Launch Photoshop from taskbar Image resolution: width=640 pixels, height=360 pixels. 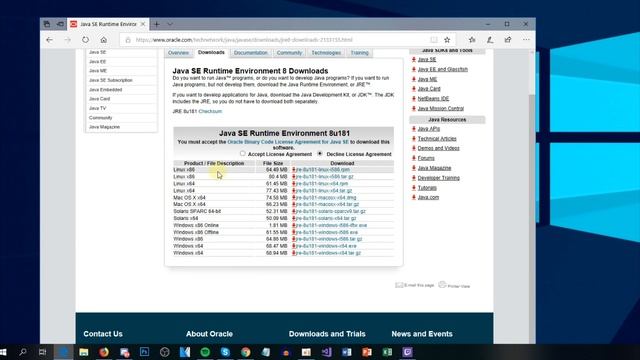tap(144, 352)
